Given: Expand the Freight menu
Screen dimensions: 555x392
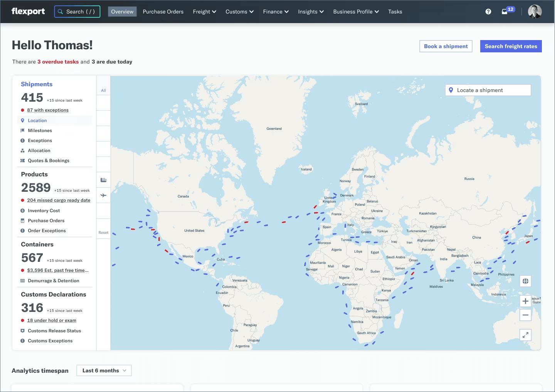Looking at the screenshot, I should pyautogui.click(x=204, y=12).
